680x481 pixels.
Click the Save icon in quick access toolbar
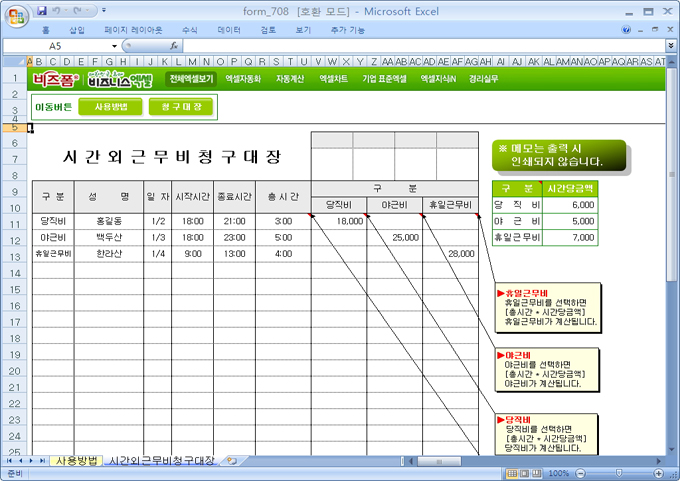pyautogui.click(x=41, y=10)
